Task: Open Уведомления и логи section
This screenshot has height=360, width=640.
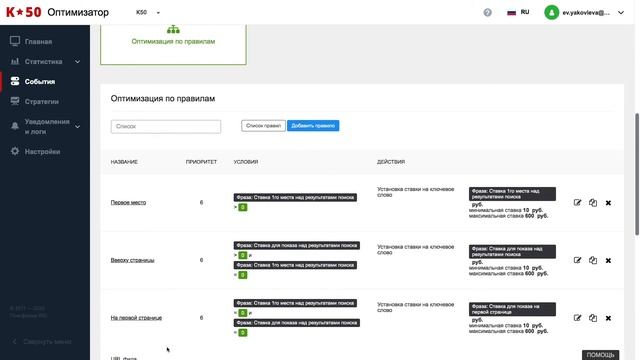Action: (47, 127)
